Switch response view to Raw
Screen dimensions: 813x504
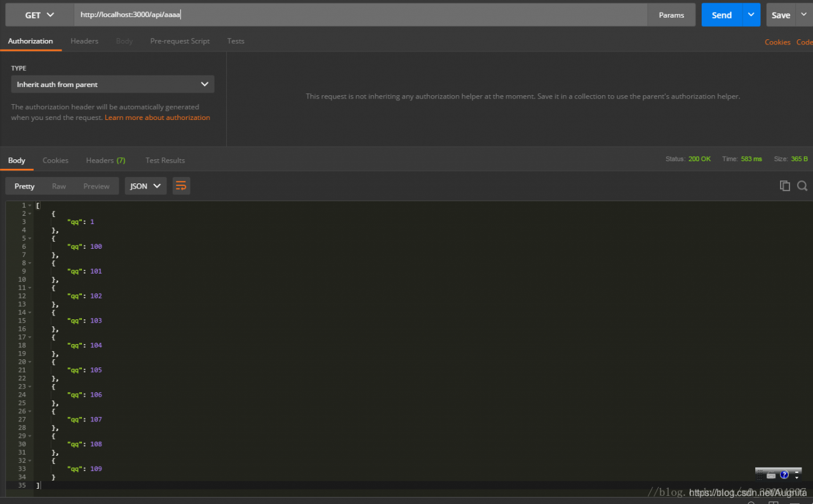tap(59, 186)
